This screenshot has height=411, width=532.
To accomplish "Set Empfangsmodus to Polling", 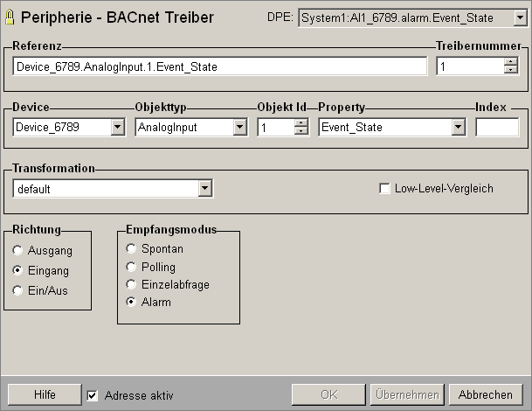I will point(132,267).
